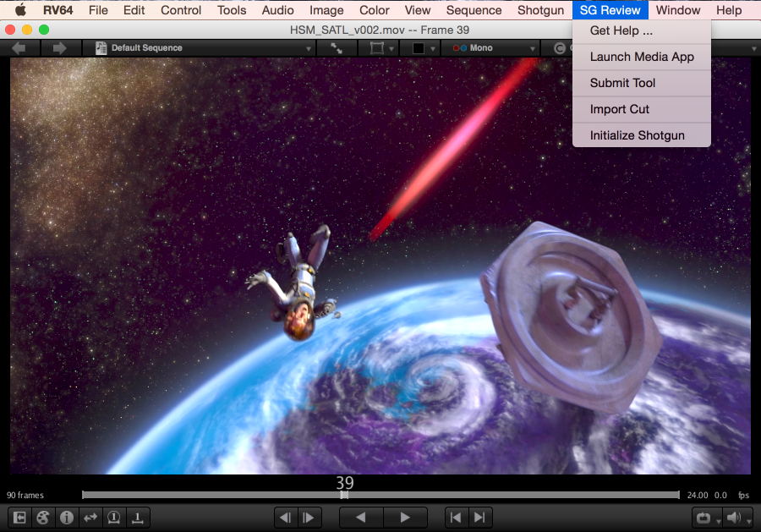The height and width of the screenshot is (532, 761).
Task: Click the 90 frames label
Action: click(25, 495)
